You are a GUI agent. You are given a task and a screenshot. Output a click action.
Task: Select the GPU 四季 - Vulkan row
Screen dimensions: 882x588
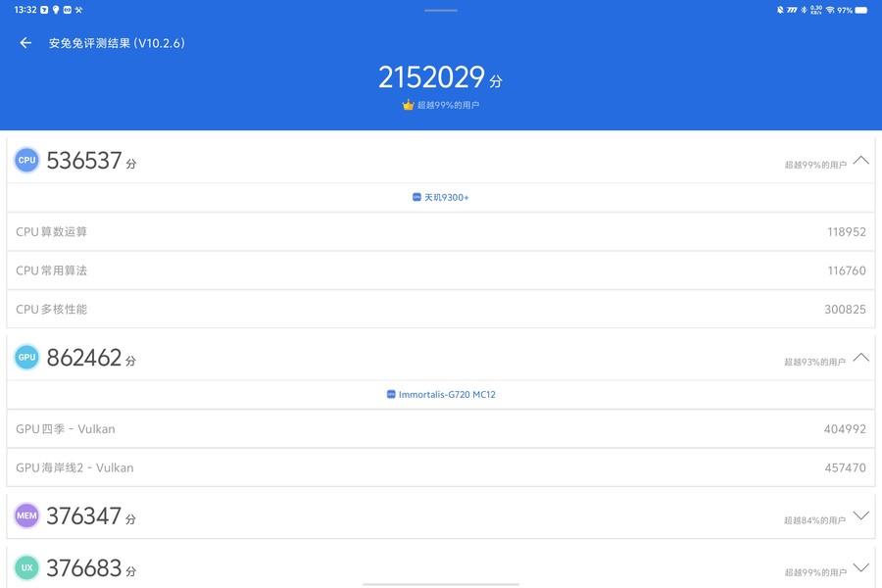tap(441, 429)
